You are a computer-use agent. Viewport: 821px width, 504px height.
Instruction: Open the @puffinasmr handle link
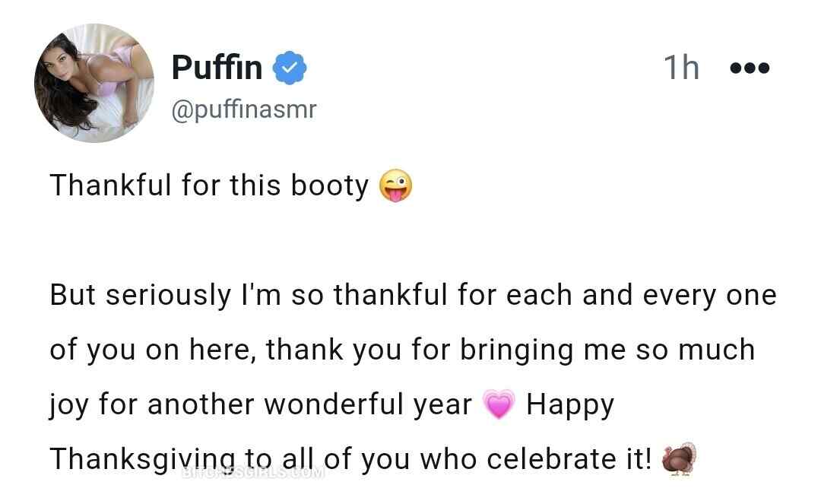click(243, 110)
